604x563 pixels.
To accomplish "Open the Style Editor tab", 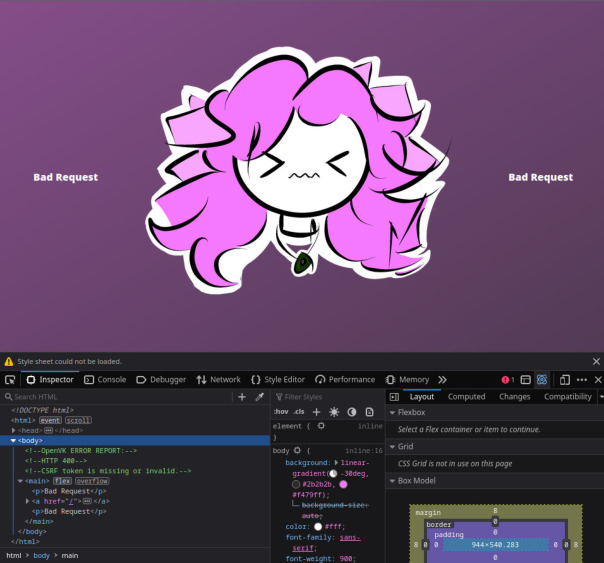I will (x=278, y=380).
